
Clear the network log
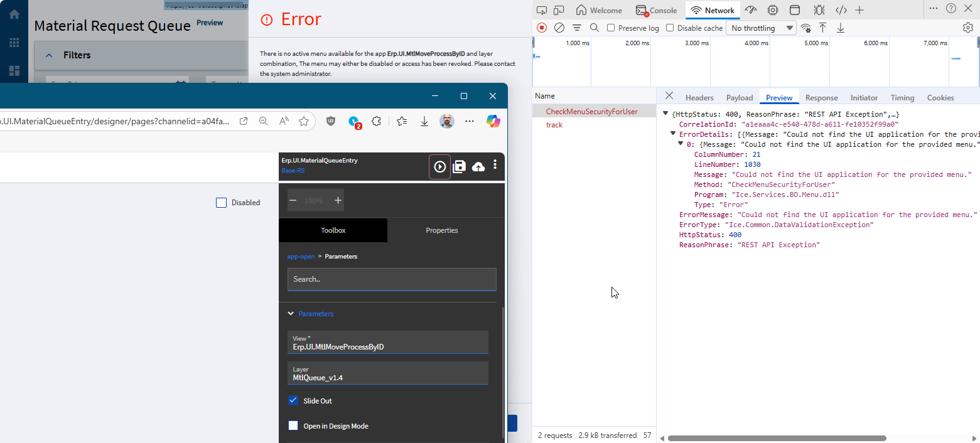pos(559,28)
